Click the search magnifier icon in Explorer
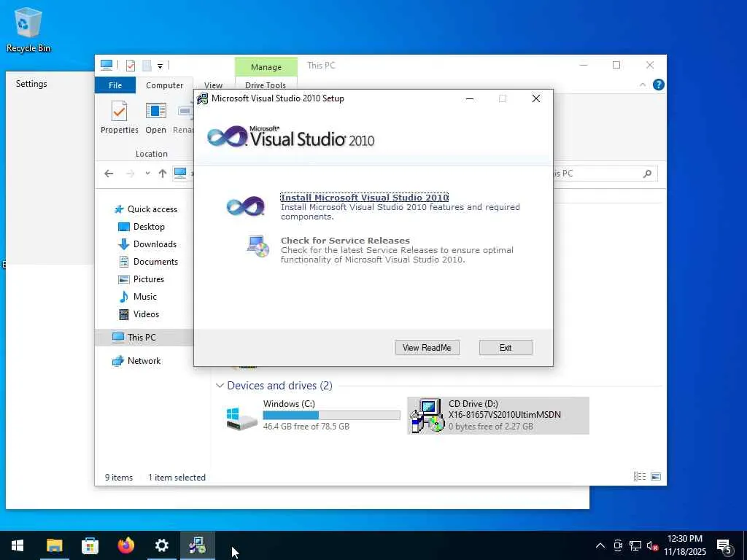Viewport: 747px width, 560px height. (x=647, y=174)
